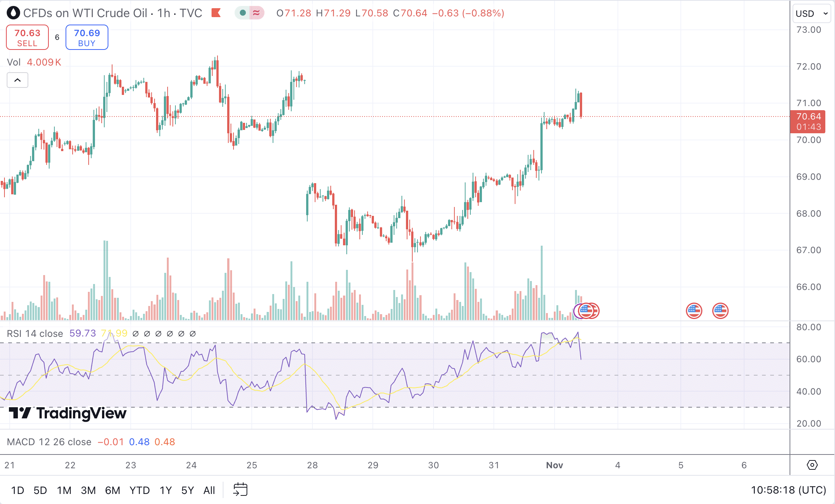Click the Vol 4.009K volume label
The image size is (835, 504).
(34, 62)
